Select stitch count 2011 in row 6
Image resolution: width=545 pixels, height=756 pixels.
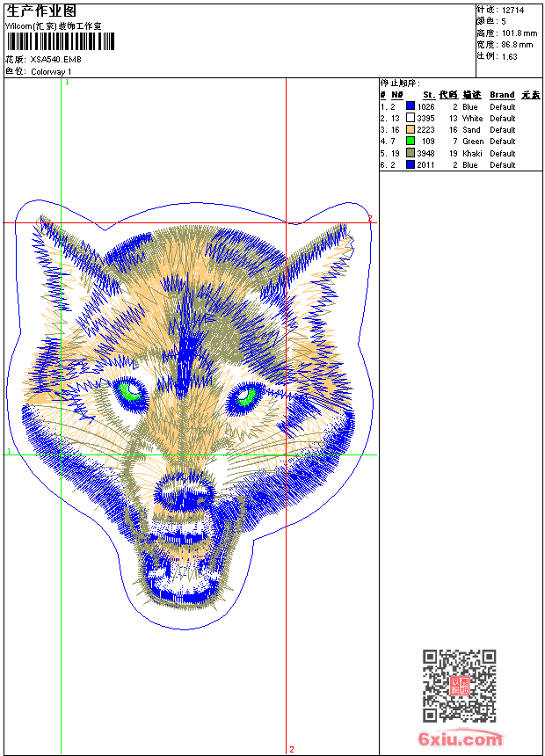click(425, 165)
